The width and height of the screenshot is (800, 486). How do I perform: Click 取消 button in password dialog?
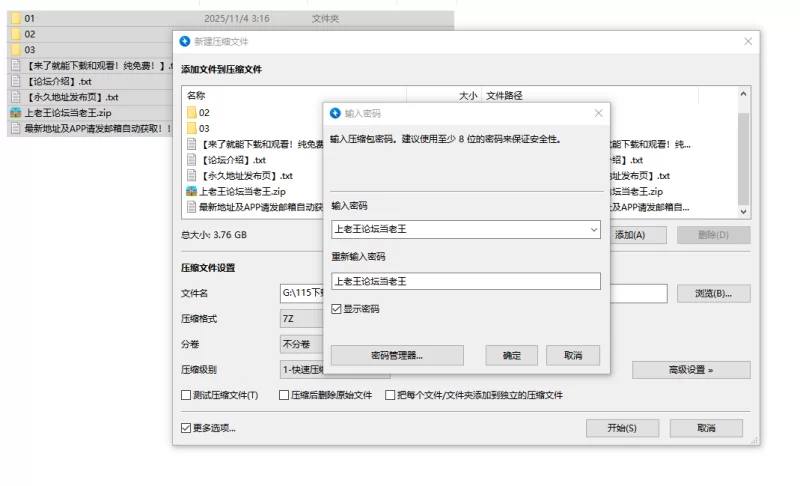click(573, 355)
